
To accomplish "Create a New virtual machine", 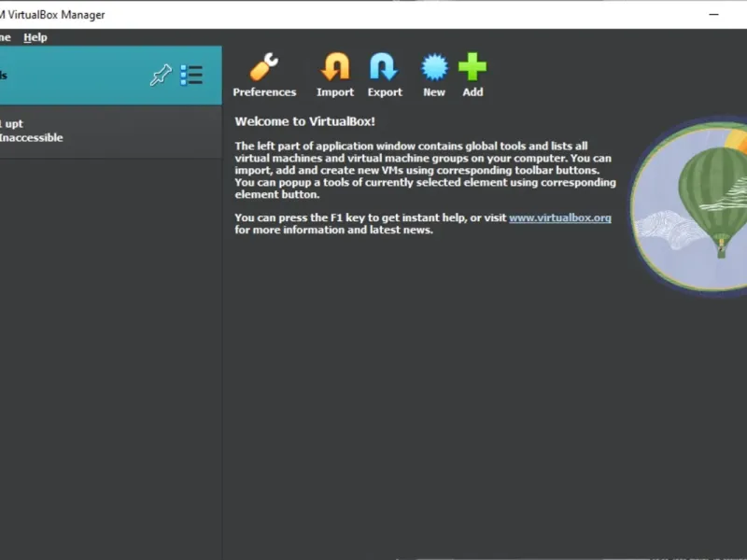I will pyautogui.click(x=434, y=76).
